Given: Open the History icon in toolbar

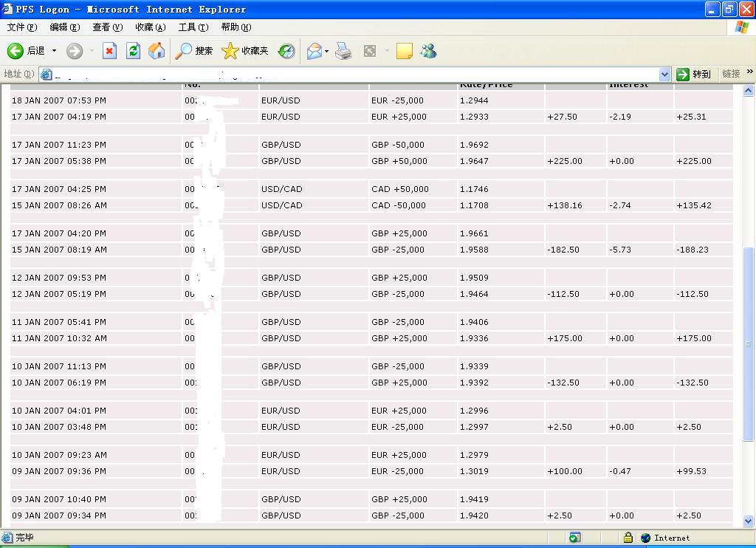Looking at the screenshot, I should [x=286, y=51].
